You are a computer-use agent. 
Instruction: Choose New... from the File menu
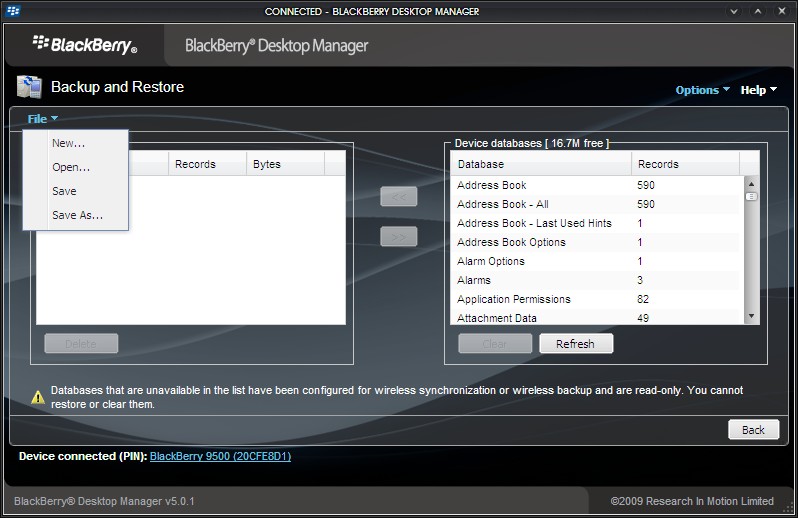[75, 143]
